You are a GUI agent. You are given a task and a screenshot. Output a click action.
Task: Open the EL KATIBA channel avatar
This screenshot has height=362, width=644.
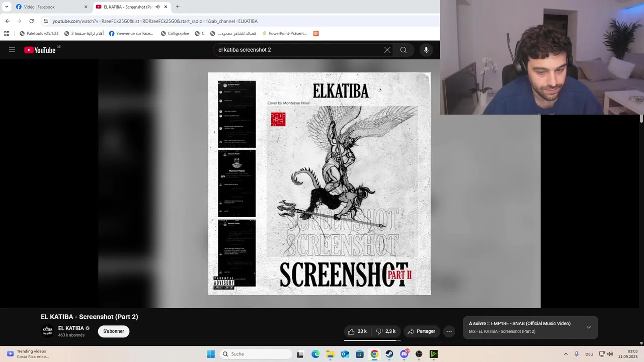point(47,331)
